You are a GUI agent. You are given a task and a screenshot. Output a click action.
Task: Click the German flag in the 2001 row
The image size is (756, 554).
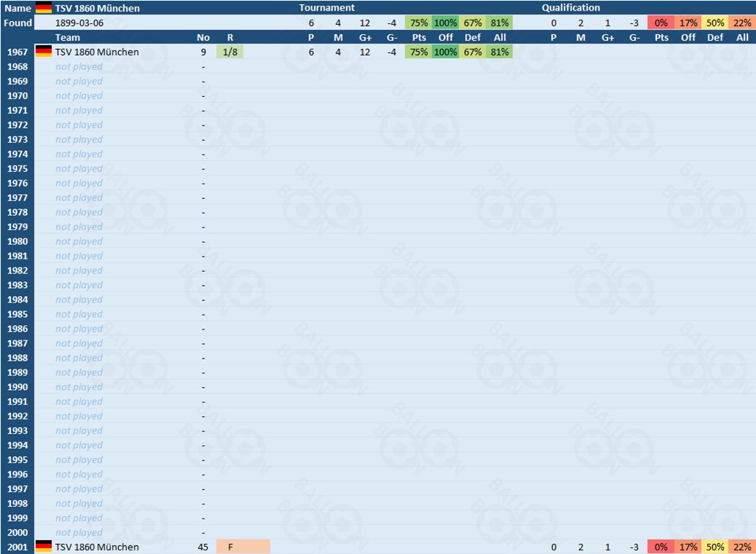[x=44, y=547]
